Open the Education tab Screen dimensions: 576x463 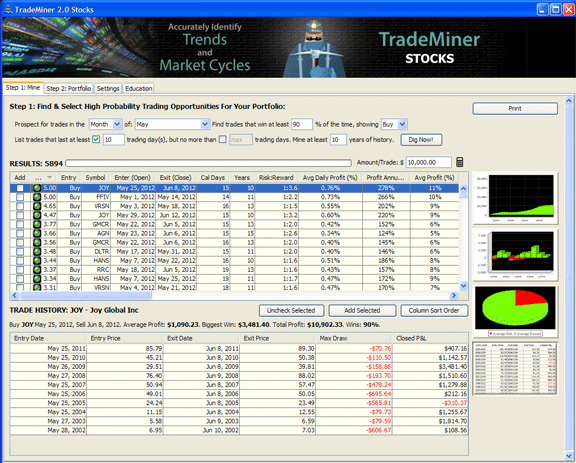[138, 89]
